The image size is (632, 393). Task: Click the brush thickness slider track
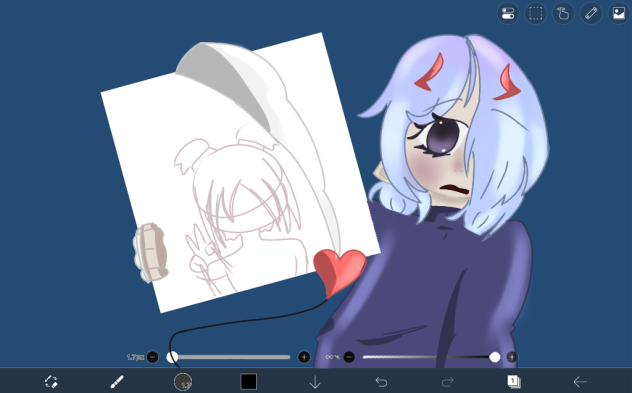pyautogui.click(x=229, y=357)
